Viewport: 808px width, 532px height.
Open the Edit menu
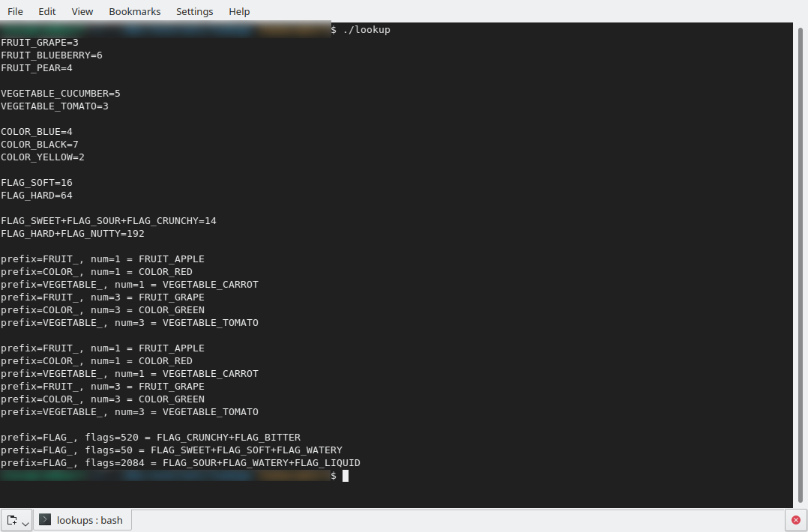[x=47, y=11]
